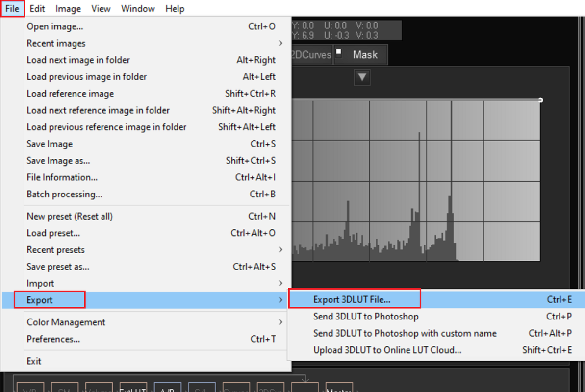Image resolution: width=585 pixels, height=392 pixels.
Task: Click the Save Image menu entry
Action: (x=146, y=144)
